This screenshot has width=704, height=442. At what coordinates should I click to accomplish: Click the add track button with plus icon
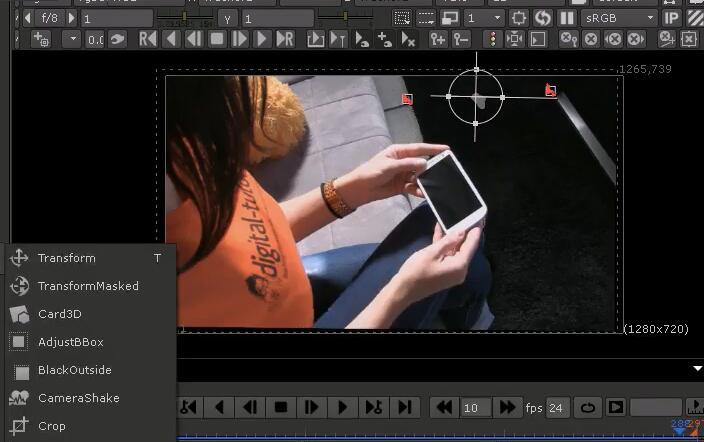pyautogui.click(x=41, y=40)
